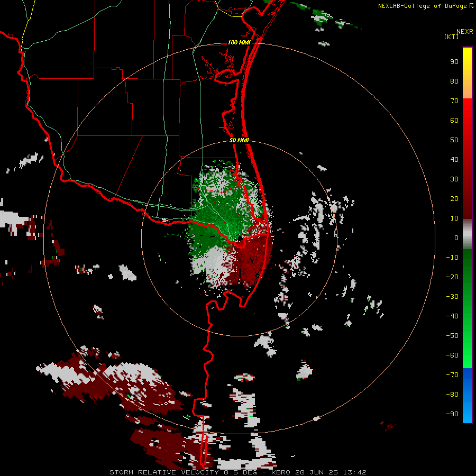Click the -80 scale label
Image resolution: width=476 pixels, height=476 pixels.
pos(452,395)
